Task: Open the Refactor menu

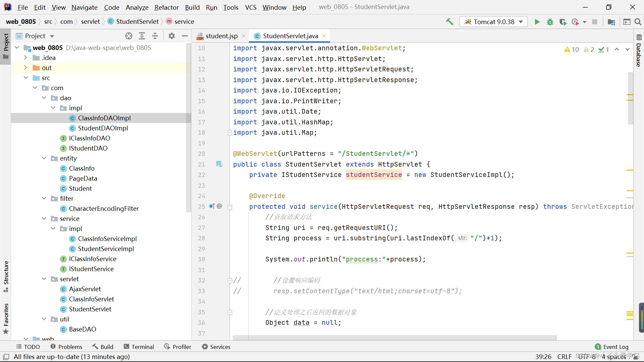Action: tap(166, 7)
